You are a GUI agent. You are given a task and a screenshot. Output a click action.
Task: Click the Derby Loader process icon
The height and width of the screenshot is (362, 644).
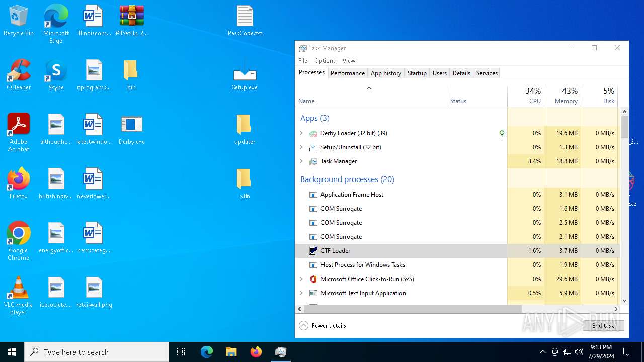pos(313,133)
